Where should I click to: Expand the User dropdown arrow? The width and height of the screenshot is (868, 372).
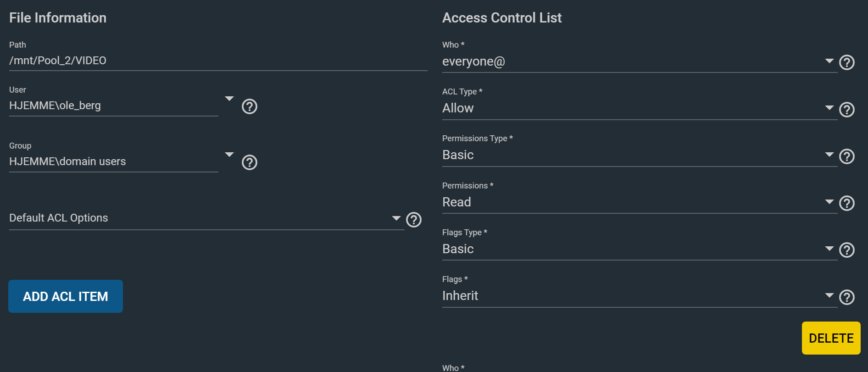point(229,99)
